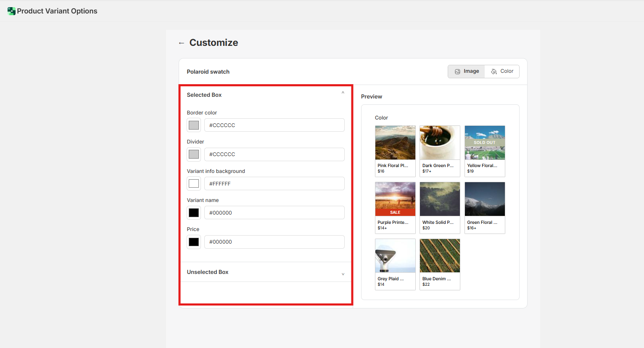
Task: Click the Divider hex input field
Action: coord(274,154)
